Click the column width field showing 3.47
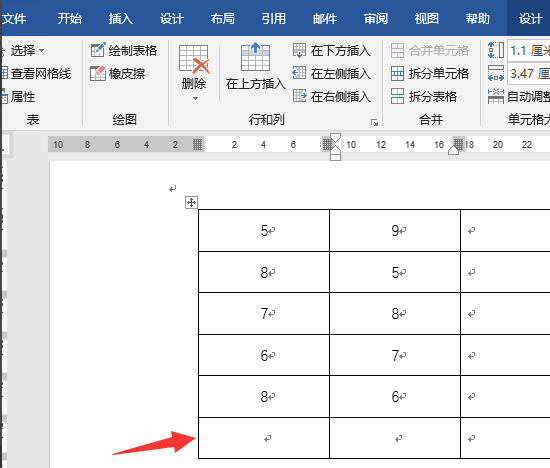This screenshot has height=468, width=550. (529, 73)
